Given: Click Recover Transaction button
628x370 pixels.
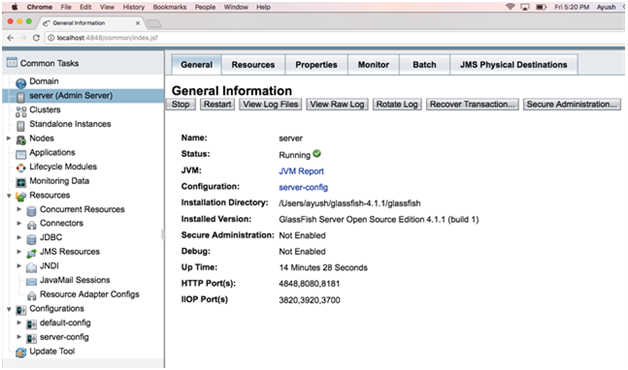Looking at the screenshot, I should pyautogui.click(x=472, y=105).
